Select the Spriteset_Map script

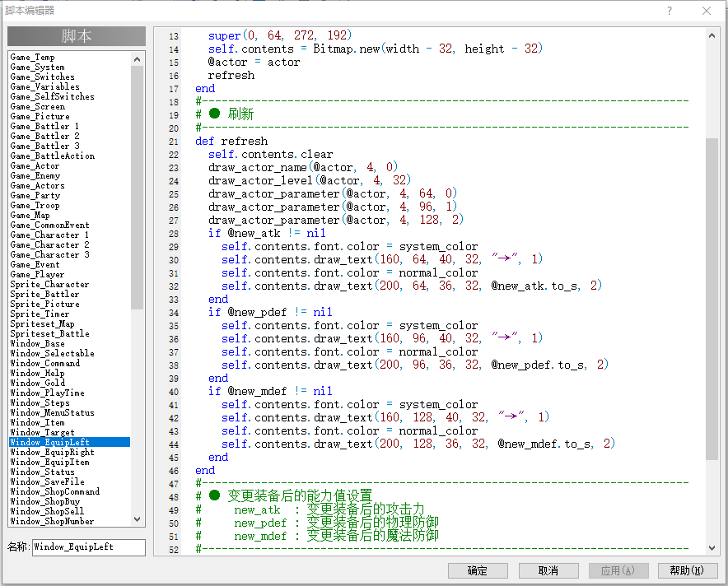70,323
